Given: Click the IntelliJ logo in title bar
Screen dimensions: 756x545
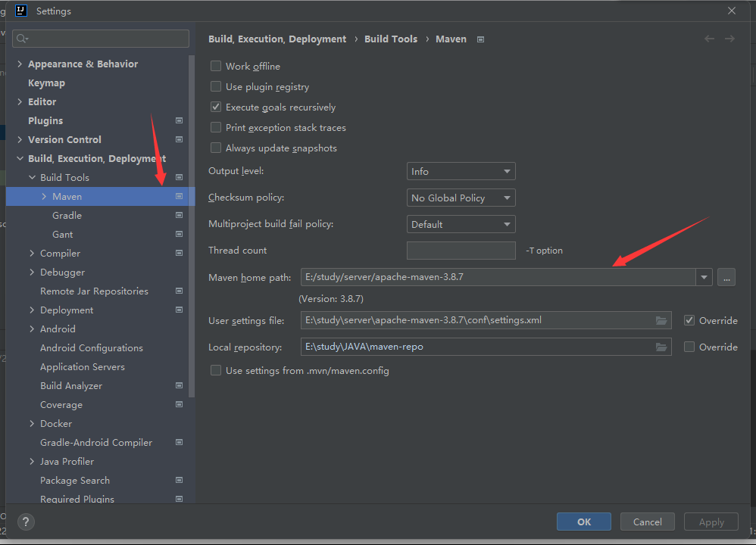Looking at the screenshot, I should tap(21, 11).
